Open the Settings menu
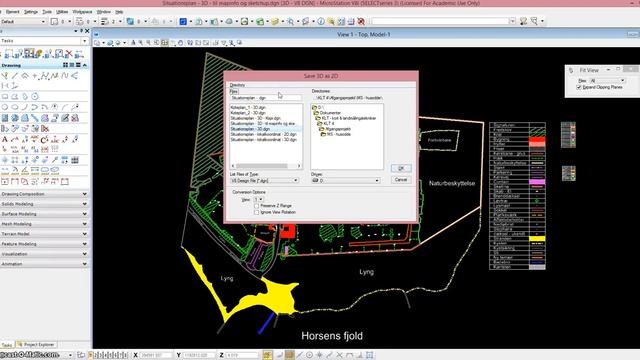Image resolution: width=640 pixels, height=360 pixels. click(31, 12)
